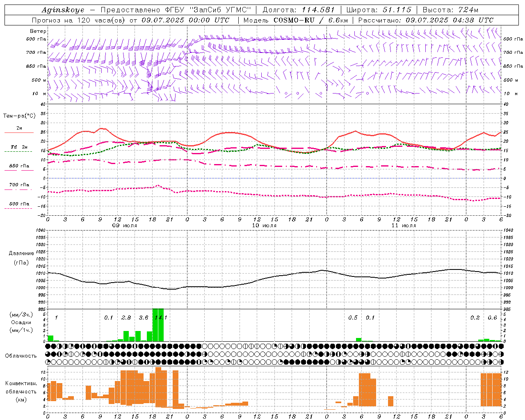Click the 2.8 precipitation total
The height and width of the screenshot is (420, 525).
(x=126, y=317)
